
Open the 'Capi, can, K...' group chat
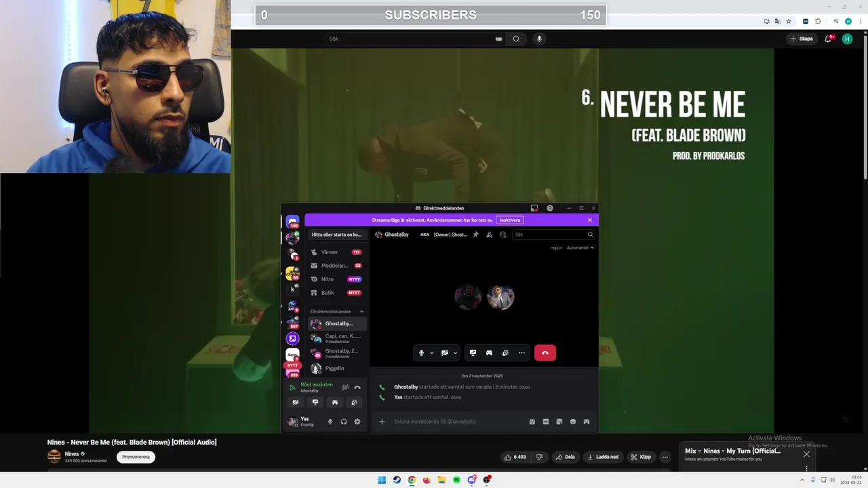tap(337, 338)
